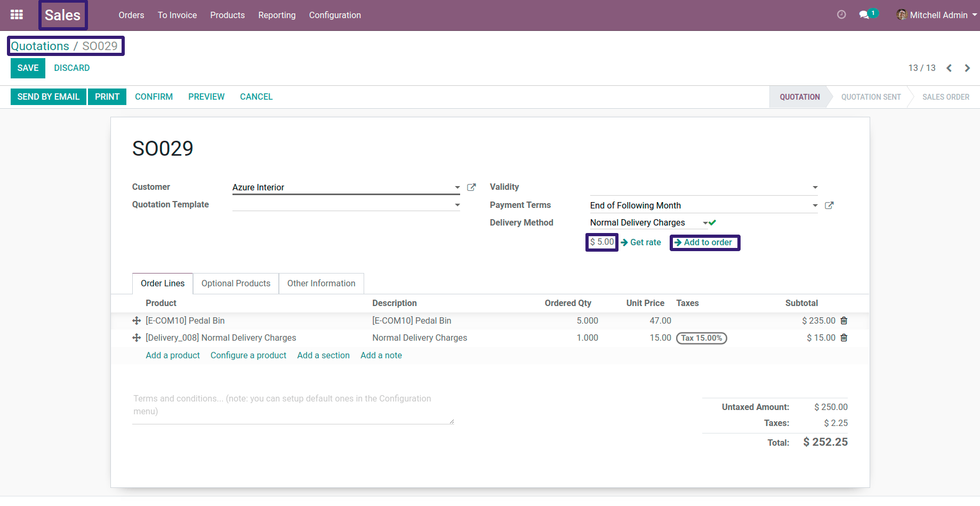Expand the Customer dropdown arrow
Screen dimensions: 980x506
click(457, 187)
